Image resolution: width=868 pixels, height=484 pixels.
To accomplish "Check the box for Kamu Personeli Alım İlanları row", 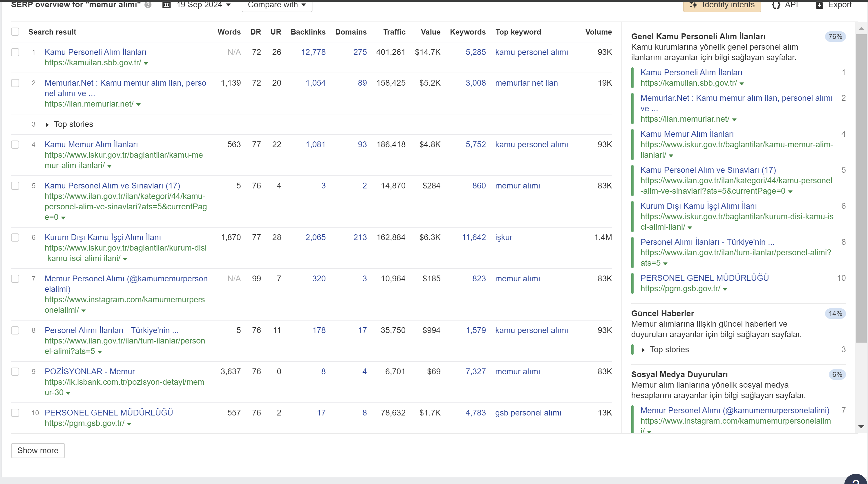I will coord(15,52).
